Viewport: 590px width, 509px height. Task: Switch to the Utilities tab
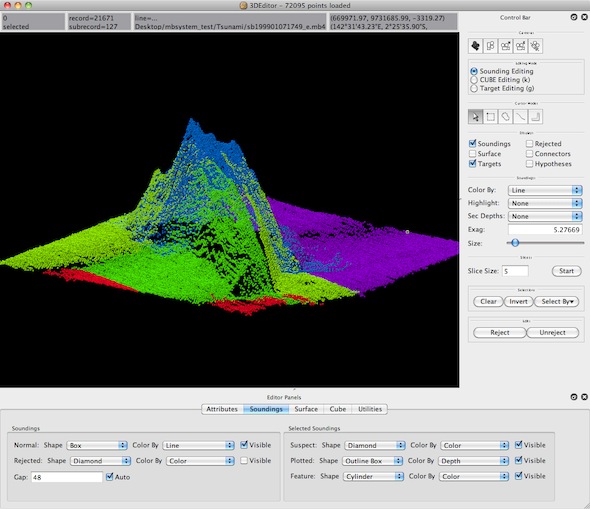coord(370,409)
